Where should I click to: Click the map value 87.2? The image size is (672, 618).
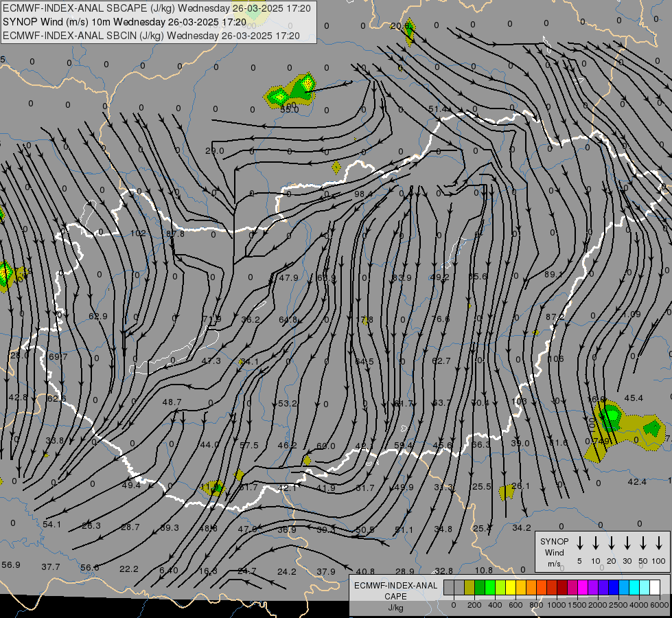[x=555, y=317]
